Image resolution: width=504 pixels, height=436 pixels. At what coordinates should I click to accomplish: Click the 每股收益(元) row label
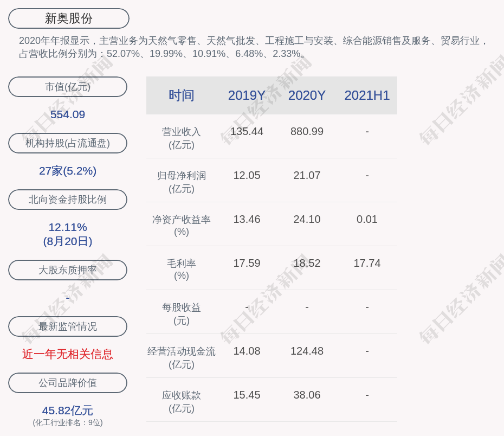tap(182, 314)
